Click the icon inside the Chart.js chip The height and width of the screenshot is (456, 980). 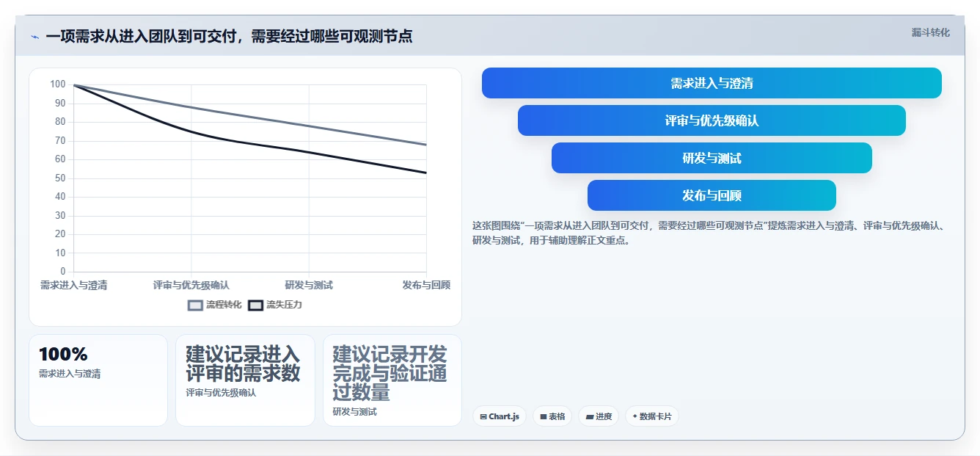(x=483, y=417)
